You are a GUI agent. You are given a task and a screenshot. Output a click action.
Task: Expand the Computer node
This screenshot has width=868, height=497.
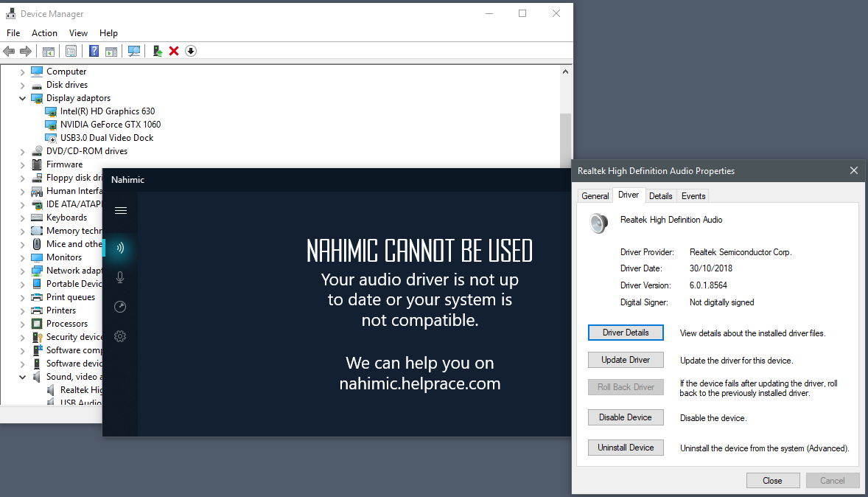tap(22, 72)
